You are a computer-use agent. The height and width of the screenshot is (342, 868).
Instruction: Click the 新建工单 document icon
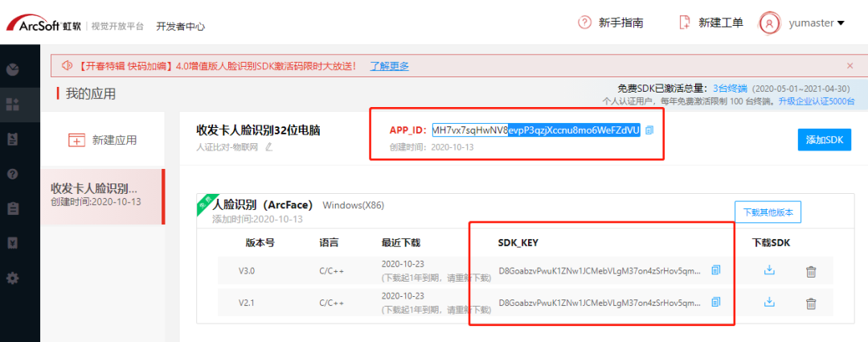685,23
